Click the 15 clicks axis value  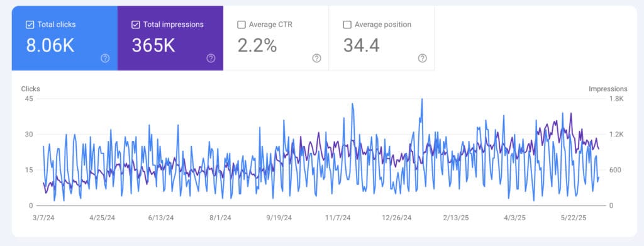tap(29, 170)
